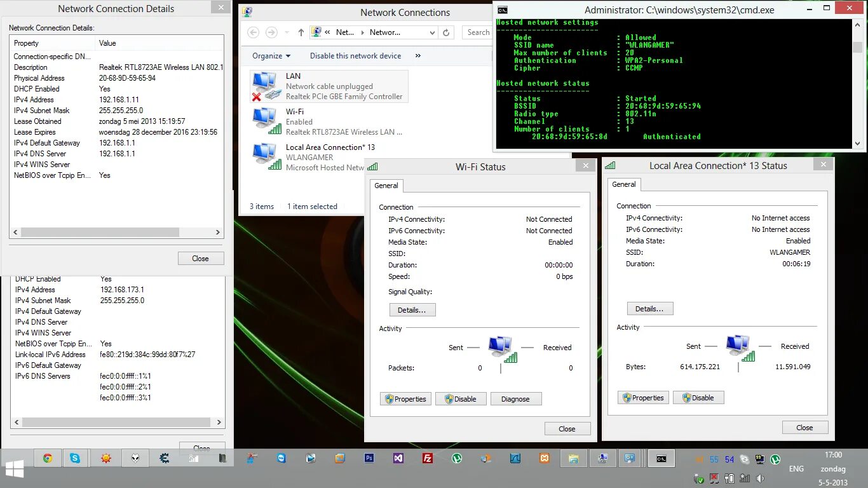Show more toolbar commands chevron
The image size is (868, 488).
[x=418, y=56]
